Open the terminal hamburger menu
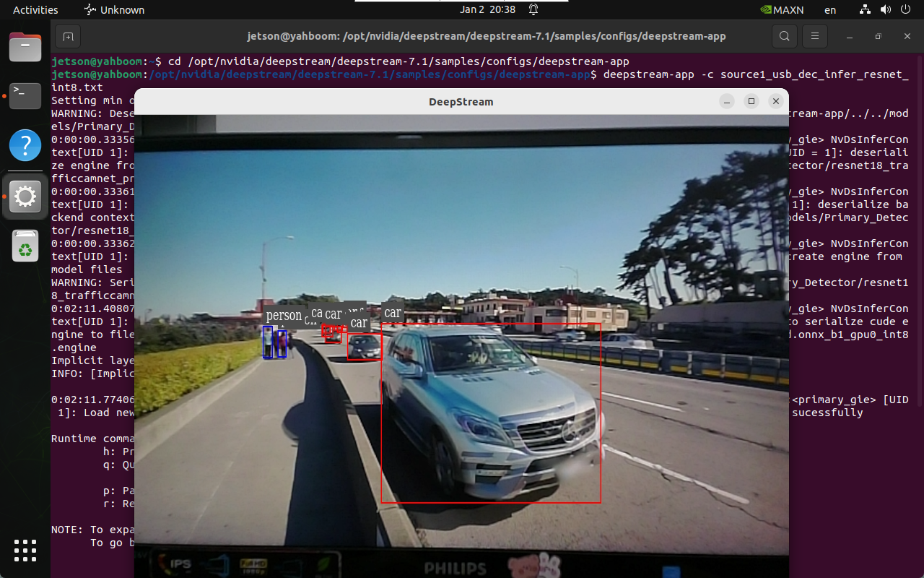Screen dimensions: 924x578 (815, 36)
